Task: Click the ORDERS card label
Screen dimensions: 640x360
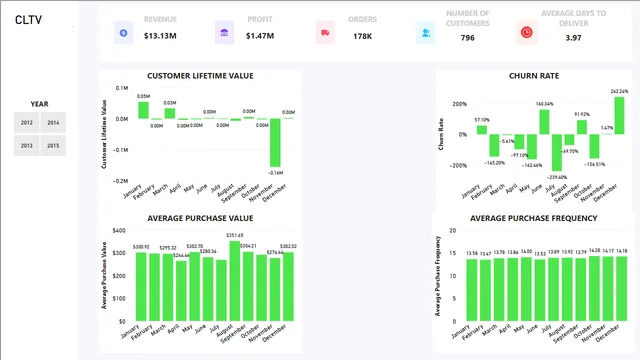Action: 362,19
